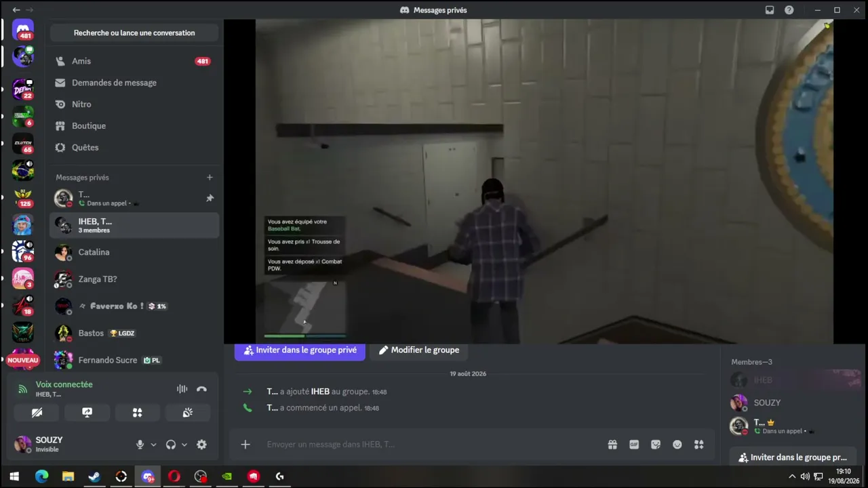Open voice connection signal details
Viewport: 868px width, 488px height.
22,389
